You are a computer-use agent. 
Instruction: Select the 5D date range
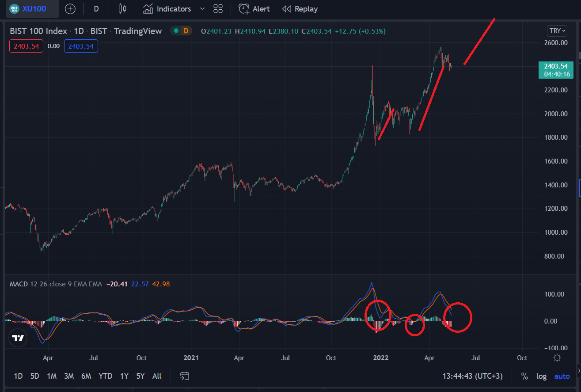(x=34, y=376)
